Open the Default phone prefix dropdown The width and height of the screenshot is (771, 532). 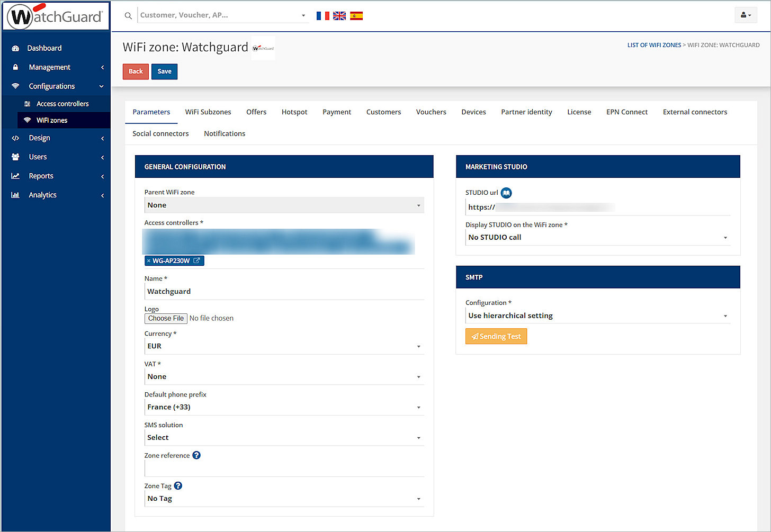point(284,407)
